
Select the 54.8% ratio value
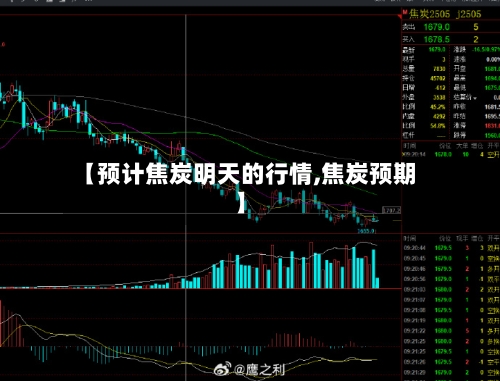[438, 126]
